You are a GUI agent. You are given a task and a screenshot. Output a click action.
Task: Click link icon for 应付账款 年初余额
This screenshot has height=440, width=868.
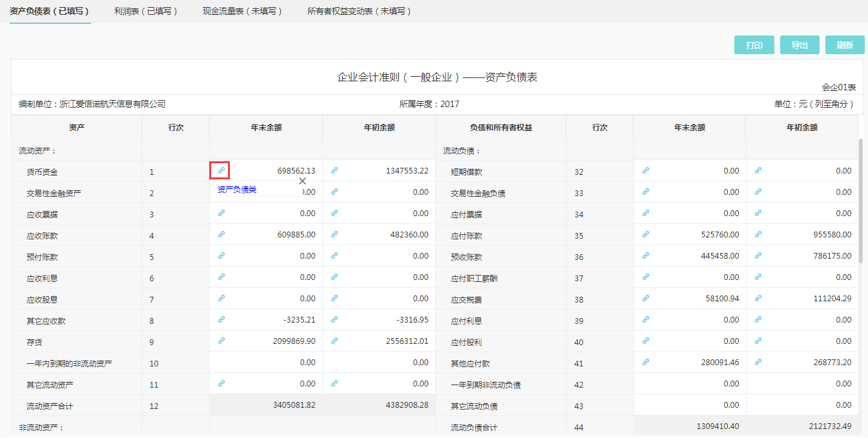point(758,234)
